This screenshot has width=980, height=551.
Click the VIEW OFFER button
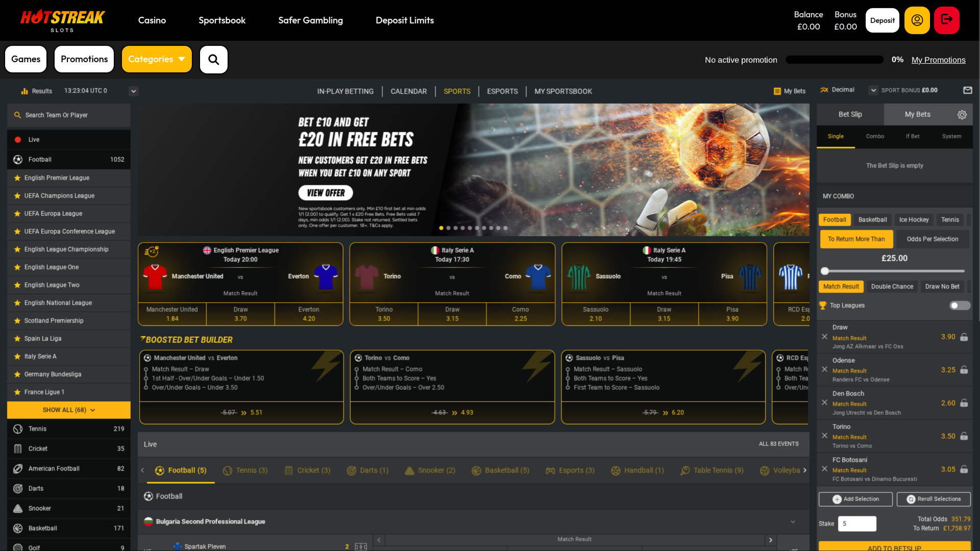click(326, 193)
